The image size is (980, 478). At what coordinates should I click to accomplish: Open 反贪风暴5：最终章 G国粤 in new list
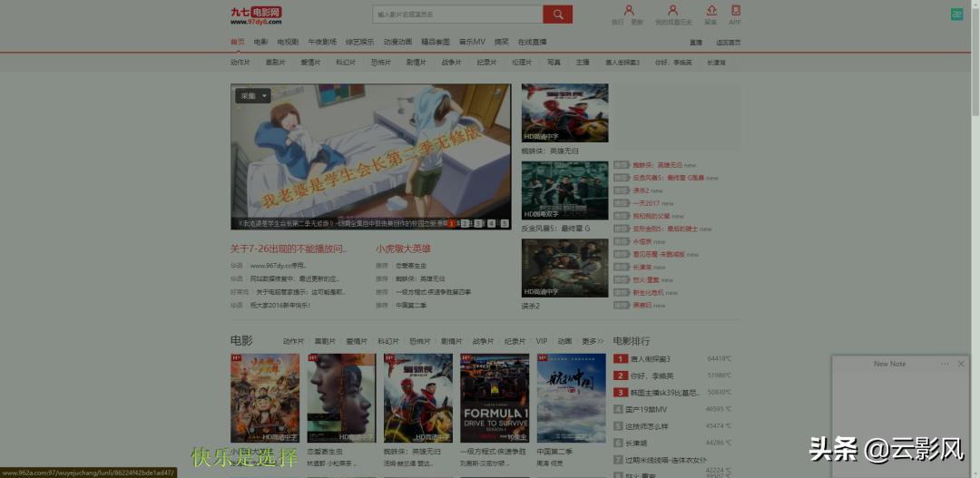(668, 178)
